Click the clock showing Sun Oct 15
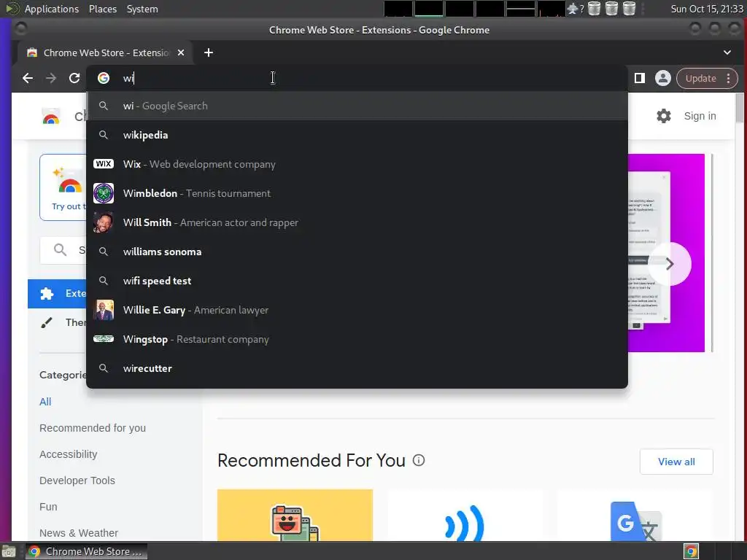Screen dimensions: 747x560 706,9
